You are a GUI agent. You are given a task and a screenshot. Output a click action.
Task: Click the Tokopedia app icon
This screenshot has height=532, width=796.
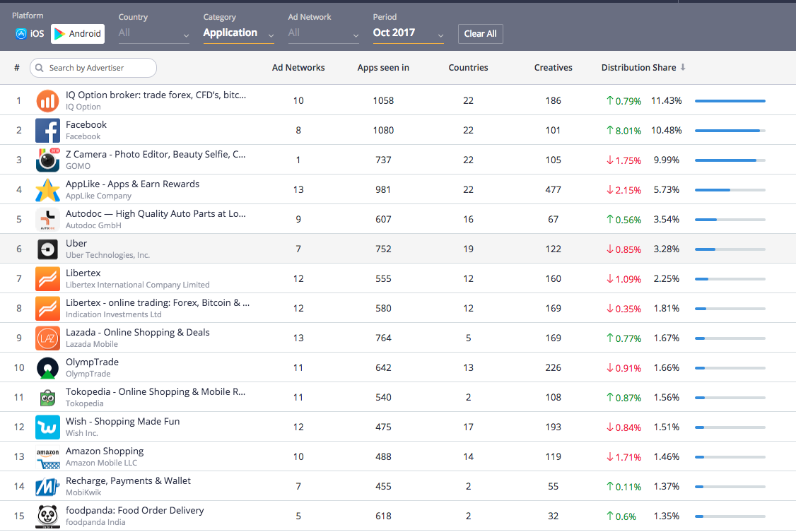47,397
